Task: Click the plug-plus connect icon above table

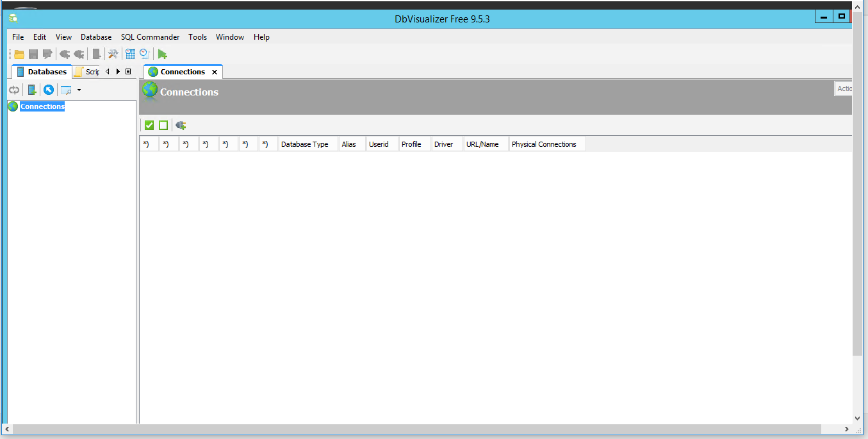Action: point(181,126)
